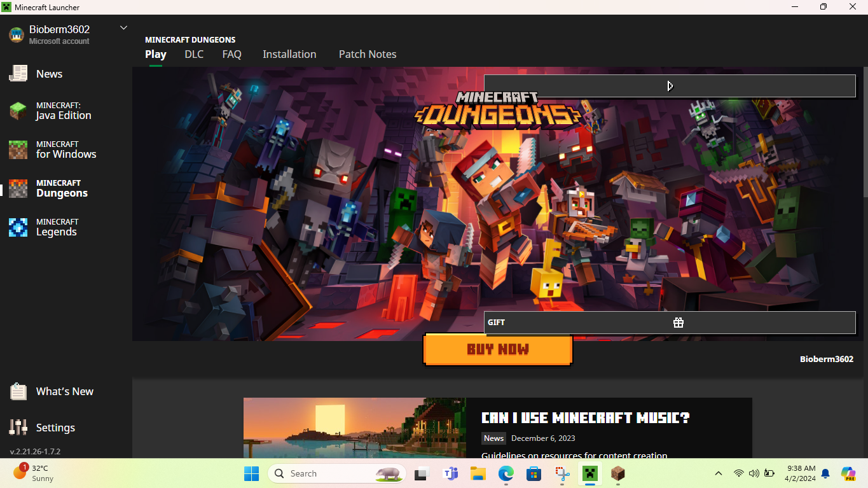
Task: Click the version number v.2.21.26-1.7.2
Action: pyautogui.click(x=35, y=452)
